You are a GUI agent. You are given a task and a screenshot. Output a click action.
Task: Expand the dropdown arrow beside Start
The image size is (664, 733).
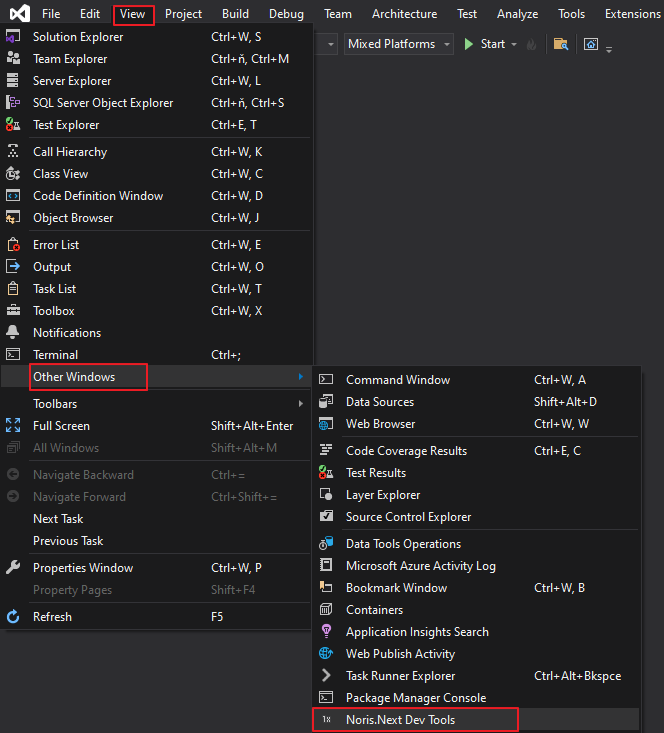[x=514, y=44]
